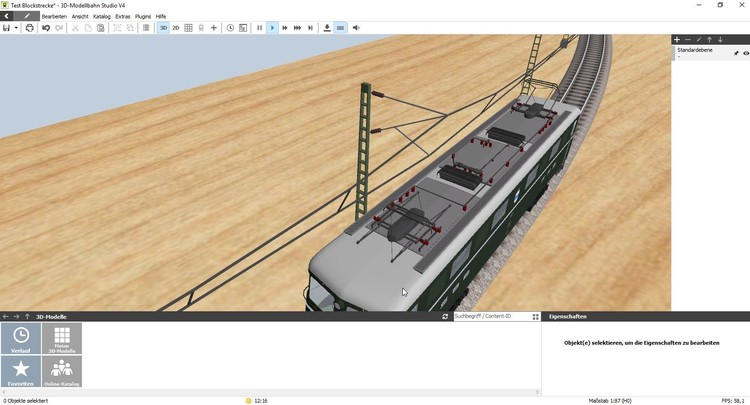750x405 pixels.
Task: Toggle sound with the speaker icon
Action: click(x=356, y=28)
